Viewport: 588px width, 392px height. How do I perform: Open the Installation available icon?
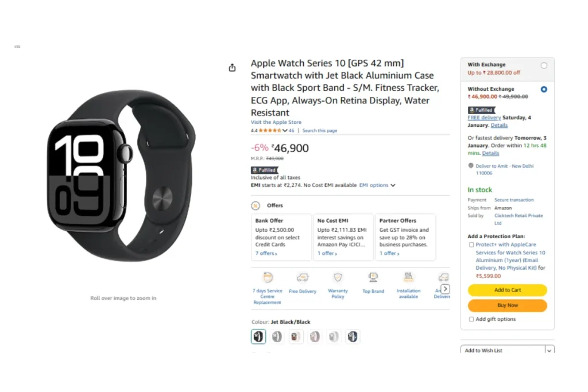(x=408, y=277)
